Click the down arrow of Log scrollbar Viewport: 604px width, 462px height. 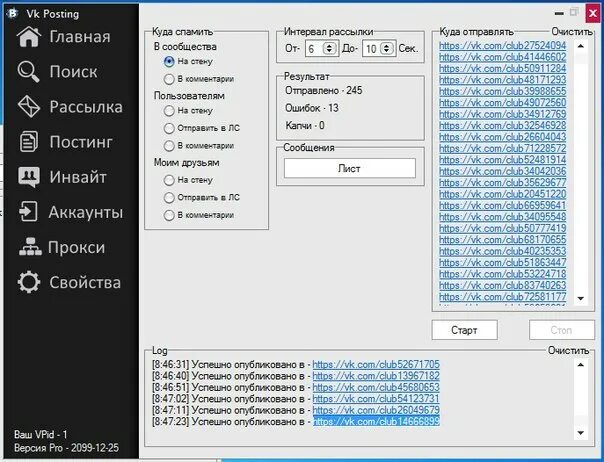581,433
